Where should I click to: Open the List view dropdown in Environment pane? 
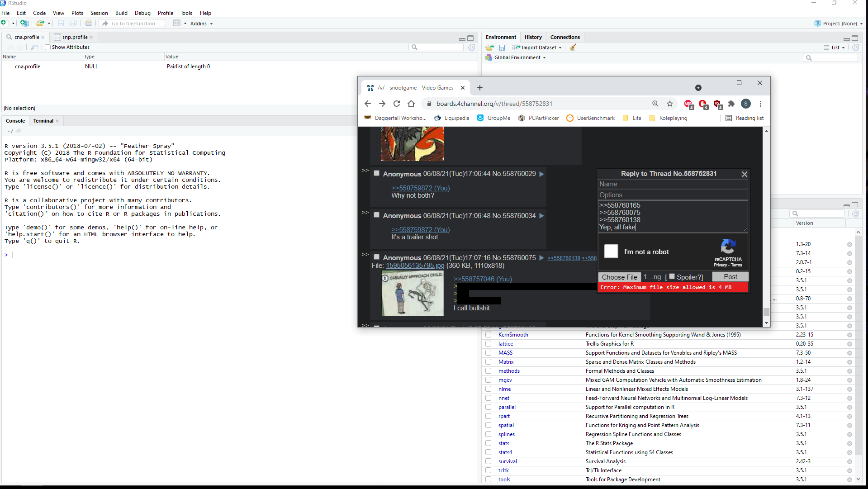[x=835, y=47]
